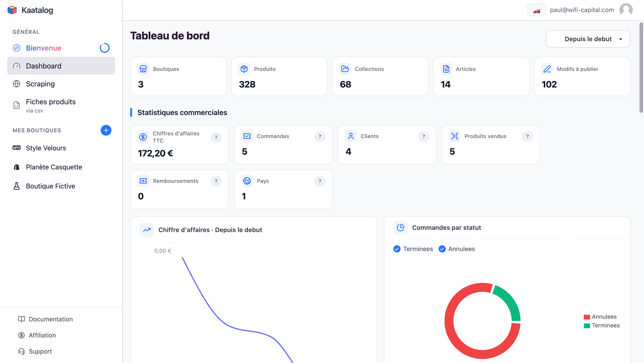Open the user avatar profile icon
This screenshot has height=363, width=644.
[626, 10]
